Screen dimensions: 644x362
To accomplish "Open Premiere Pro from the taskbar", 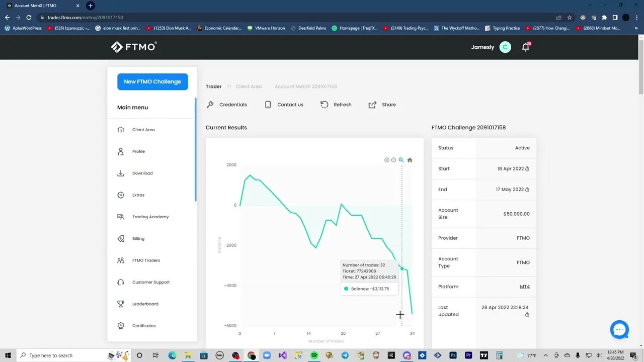I will click(468, 355).
